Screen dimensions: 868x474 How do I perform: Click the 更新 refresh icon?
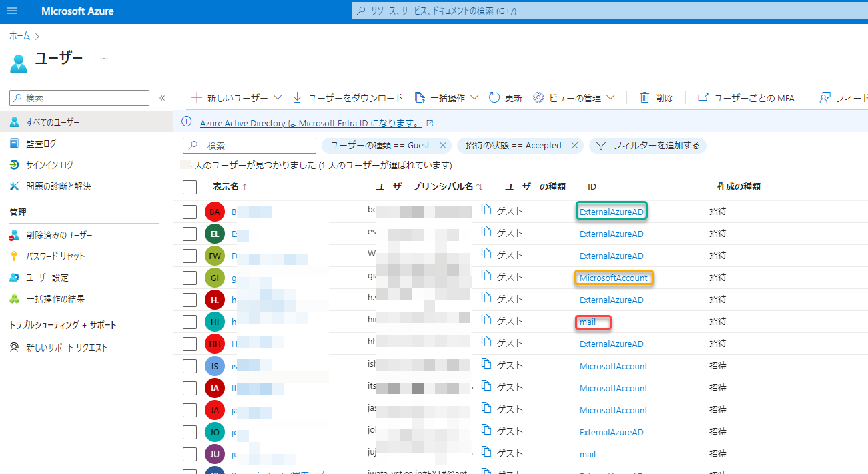(x=494, y=97)
